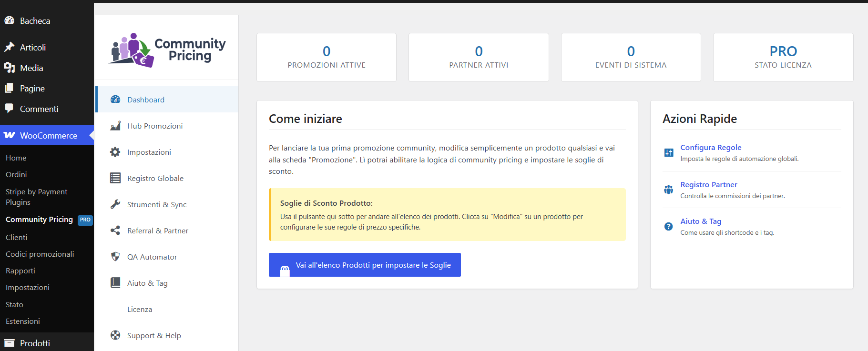The height and width of the screenshot is (351, 868).
Task: Click the Dashboard gauge icon in plugin menu
Action: (115, 100)
